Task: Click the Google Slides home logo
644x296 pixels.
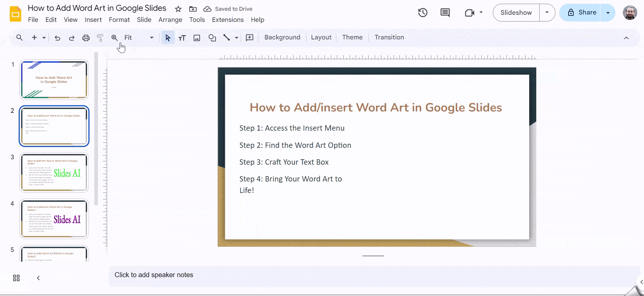Action: pyautogui.click(x=15, y=14)
